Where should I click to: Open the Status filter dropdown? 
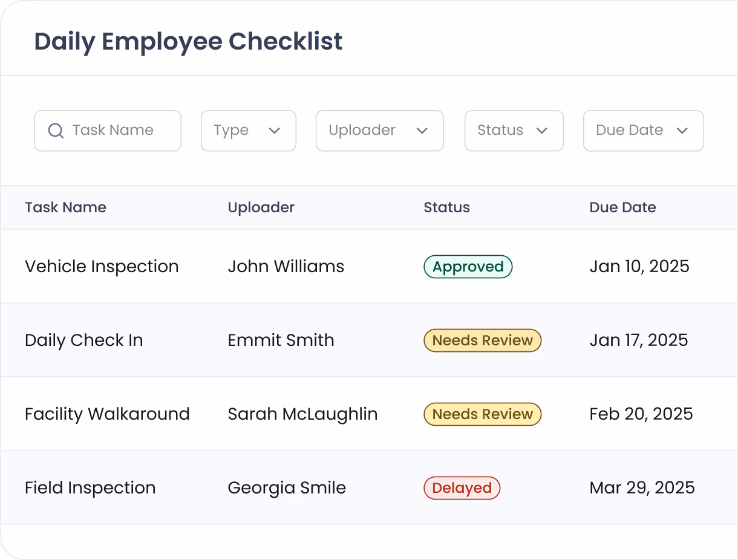click(x=514, y=131)
